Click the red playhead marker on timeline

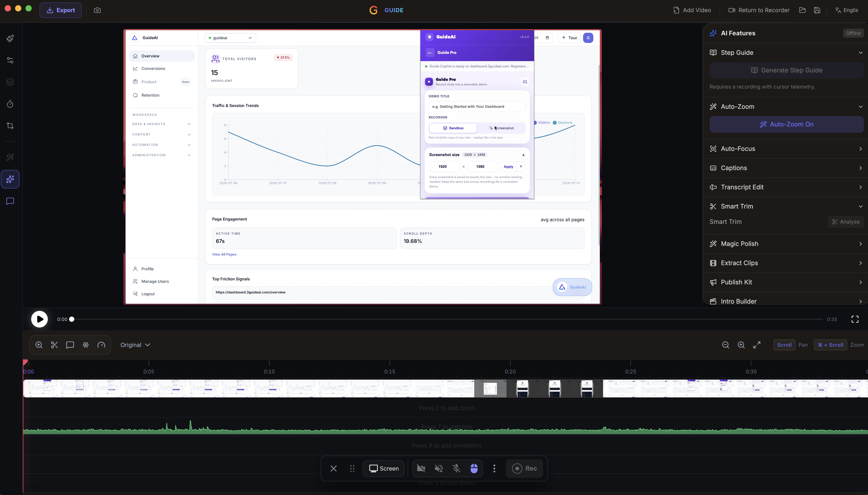click(25, 362)
